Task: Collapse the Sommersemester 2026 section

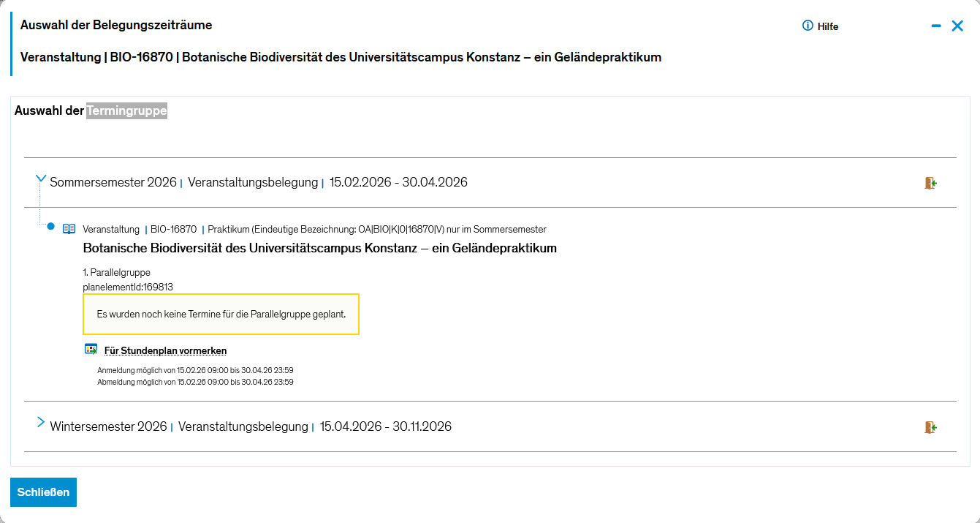Action: tap(41, 179)
